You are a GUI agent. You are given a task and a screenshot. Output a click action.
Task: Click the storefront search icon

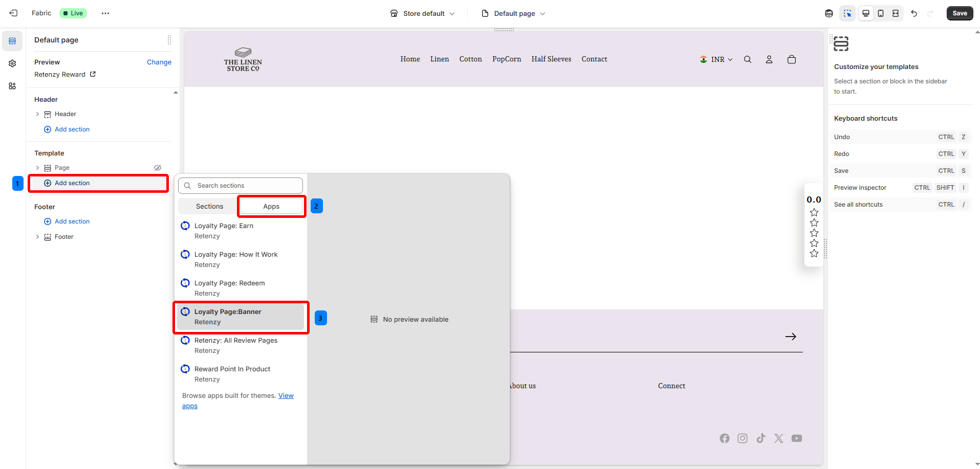click(748, 59)
